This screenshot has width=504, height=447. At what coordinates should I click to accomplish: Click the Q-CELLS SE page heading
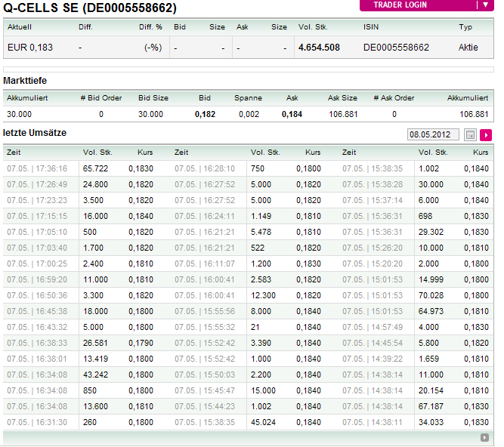pyautogui.click(x=90, y=8)
